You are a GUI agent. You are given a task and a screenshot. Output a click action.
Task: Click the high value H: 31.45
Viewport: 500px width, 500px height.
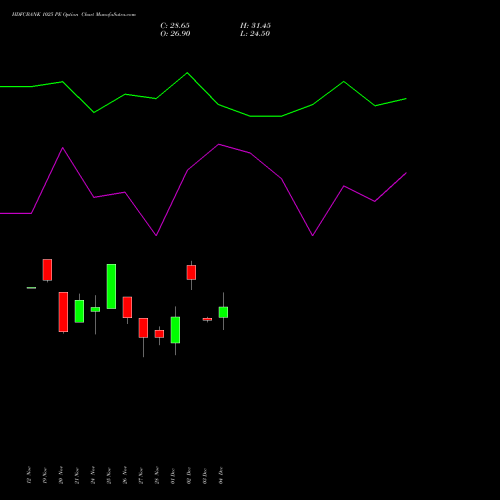(255, 26)
